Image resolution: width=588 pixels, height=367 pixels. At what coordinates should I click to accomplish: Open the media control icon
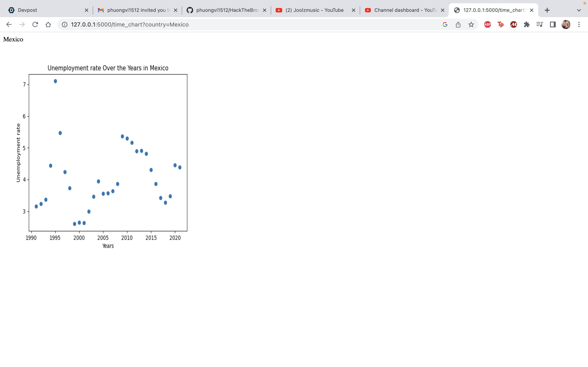click(539, 24)
